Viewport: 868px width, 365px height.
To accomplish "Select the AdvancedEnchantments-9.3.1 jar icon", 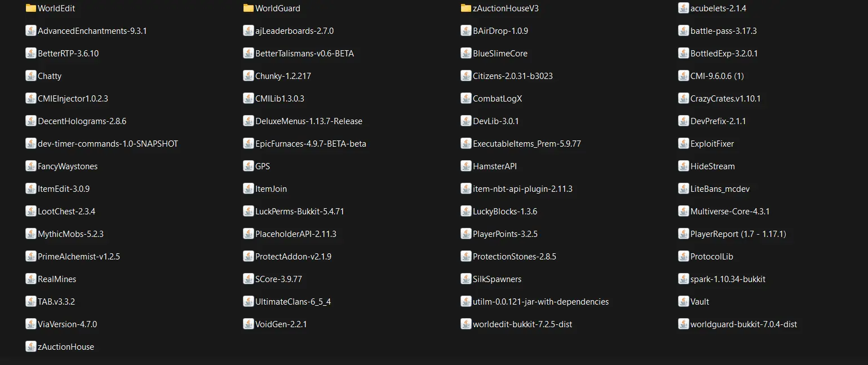I will (x=31, y=30).
